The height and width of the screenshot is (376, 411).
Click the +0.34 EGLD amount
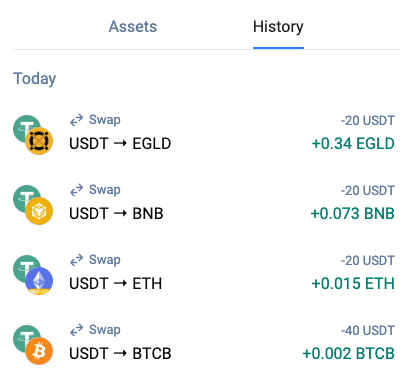click(x=353, y=144)
